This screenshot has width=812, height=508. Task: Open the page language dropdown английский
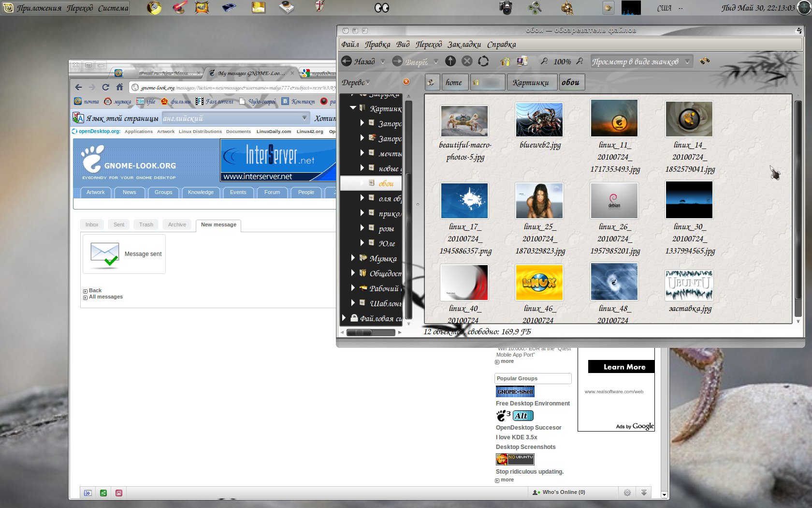click(x=236, y=118)
